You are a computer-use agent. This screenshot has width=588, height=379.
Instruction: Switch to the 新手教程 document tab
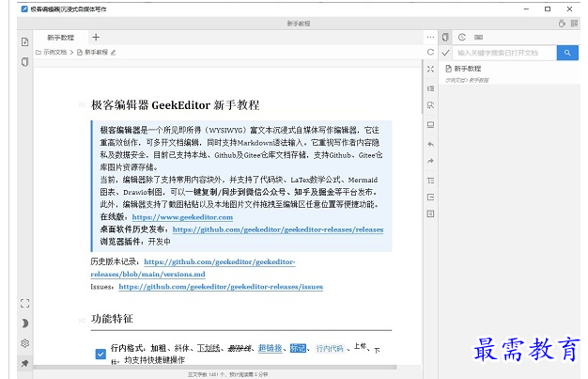[60, 38]
